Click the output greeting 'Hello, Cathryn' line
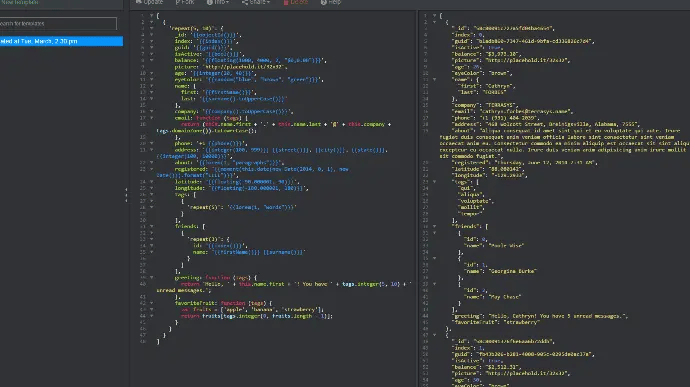The image size is (690, 387). [x=540, y=316]
